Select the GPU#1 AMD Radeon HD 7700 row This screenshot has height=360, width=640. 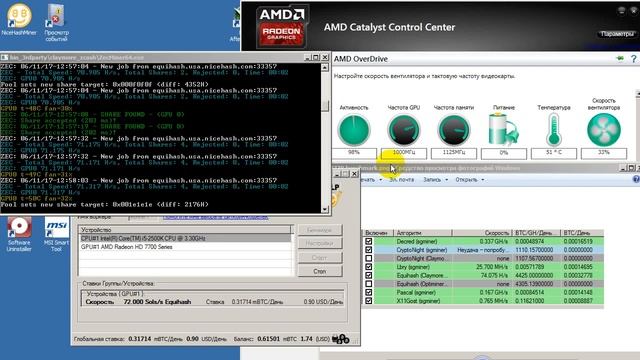pyautogui.click(x=186, y=247)
